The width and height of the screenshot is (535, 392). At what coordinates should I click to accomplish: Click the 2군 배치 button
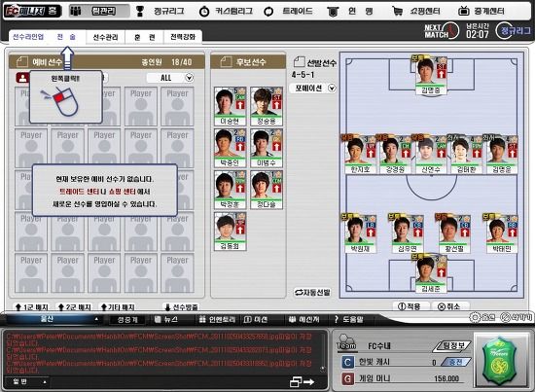pos(74,307)
